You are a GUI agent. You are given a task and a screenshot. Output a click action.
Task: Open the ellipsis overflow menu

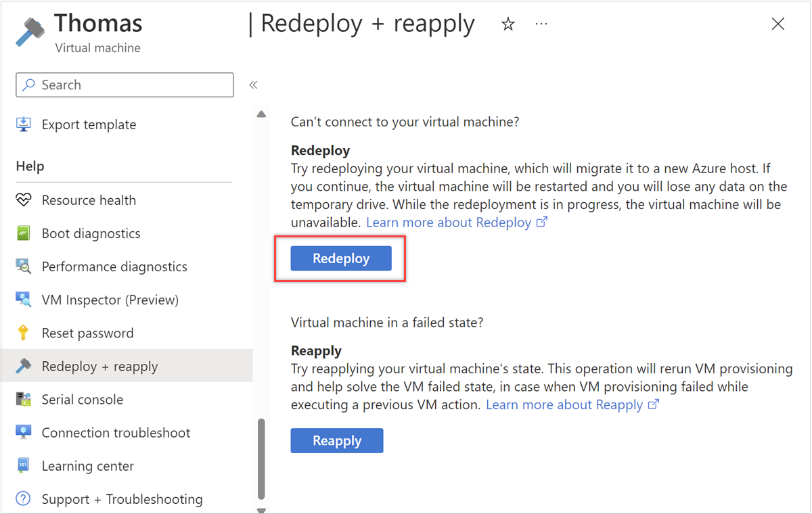[x=541, y=24]
